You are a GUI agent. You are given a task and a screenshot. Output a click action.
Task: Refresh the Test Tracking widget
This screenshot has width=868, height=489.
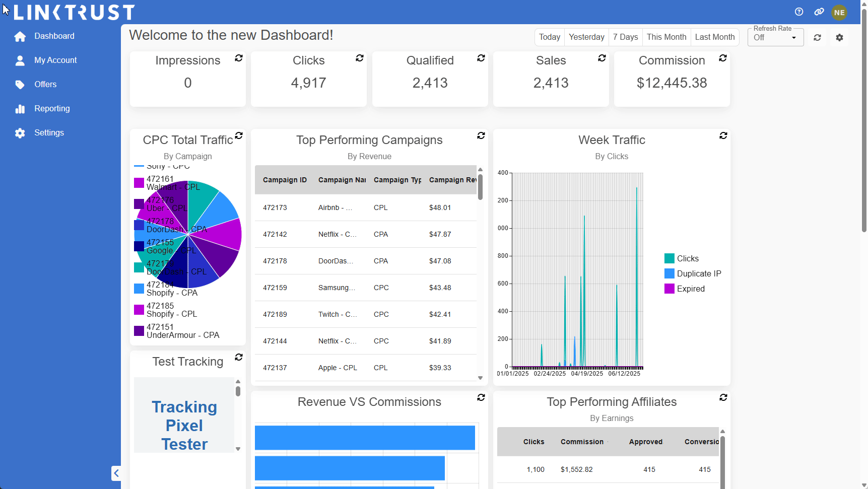pyautogui.click(x=239, y=358)
